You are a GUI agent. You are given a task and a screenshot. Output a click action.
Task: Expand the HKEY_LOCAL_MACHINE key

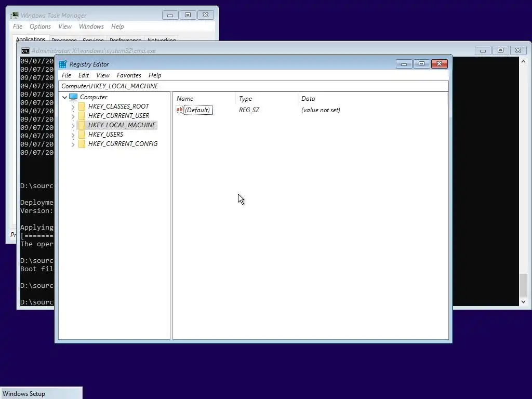(x=73, y=126)
